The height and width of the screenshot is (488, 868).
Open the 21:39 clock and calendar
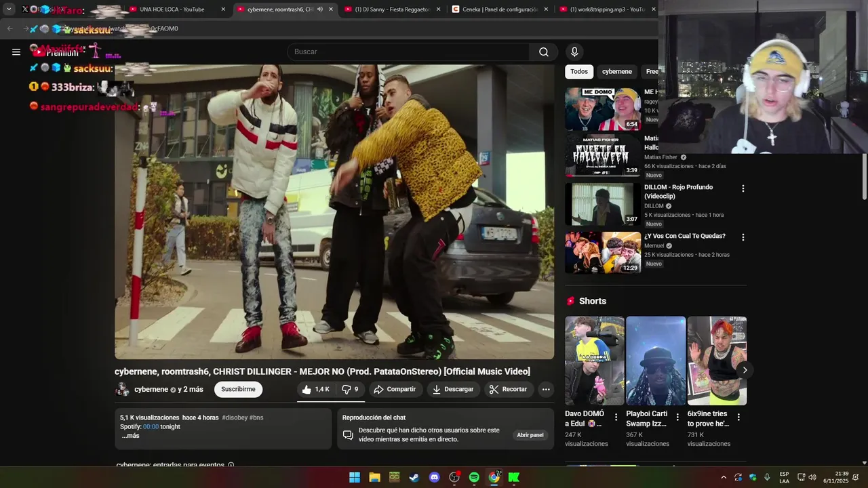(x=835, y=477)
